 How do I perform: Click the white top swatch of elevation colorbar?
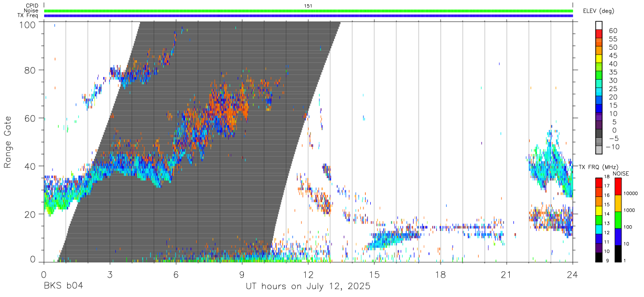coord(599,25)
